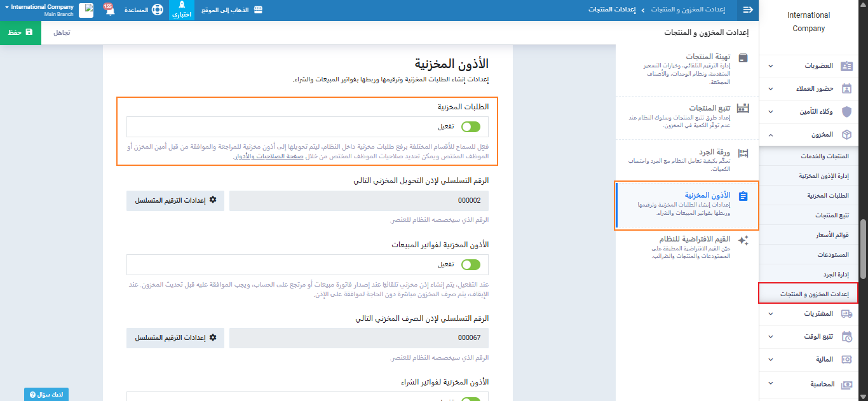Click the notifications bell icon
Screen dimensions: 868x401
coord(110,11)
